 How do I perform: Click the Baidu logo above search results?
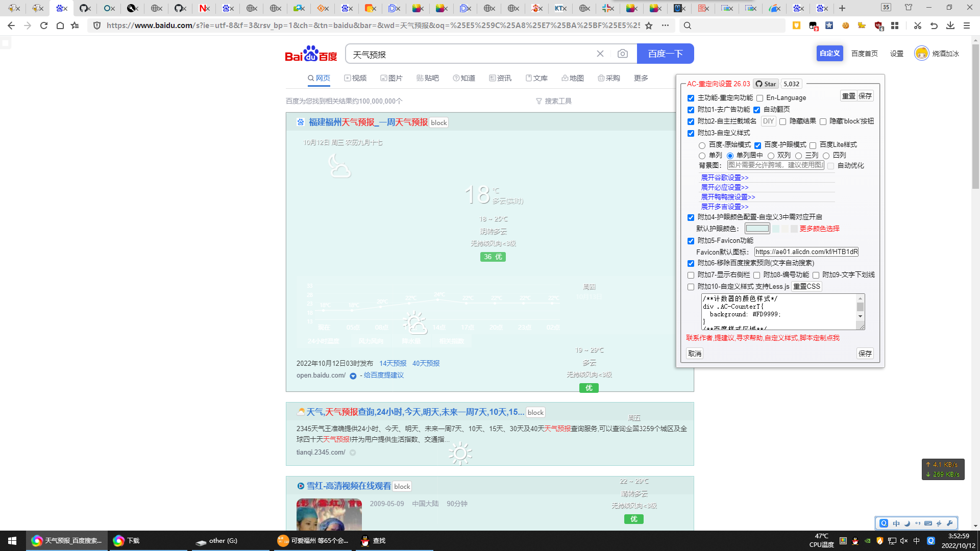click(x=311, y=54)
